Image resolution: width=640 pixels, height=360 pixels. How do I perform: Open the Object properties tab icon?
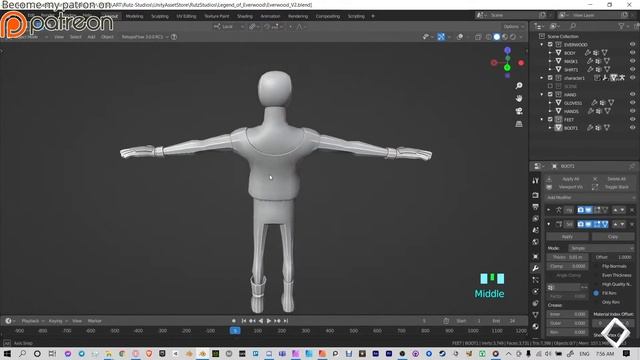[x=536, y=257]
